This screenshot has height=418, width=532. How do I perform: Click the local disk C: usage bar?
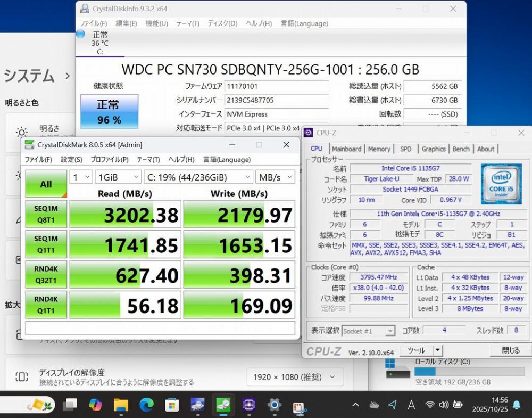(x=469, y=371)
